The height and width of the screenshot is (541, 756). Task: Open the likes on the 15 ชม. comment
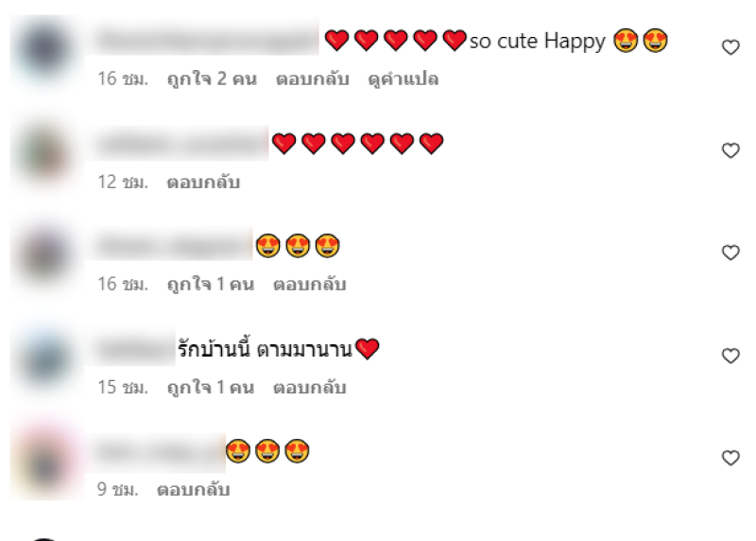click(210, 387)
